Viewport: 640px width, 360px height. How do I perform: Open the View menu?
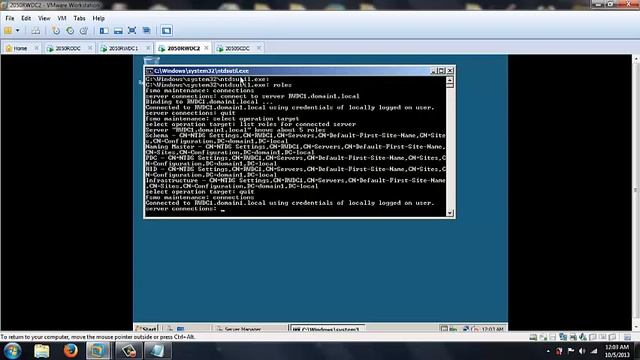(x=44, y=18)
